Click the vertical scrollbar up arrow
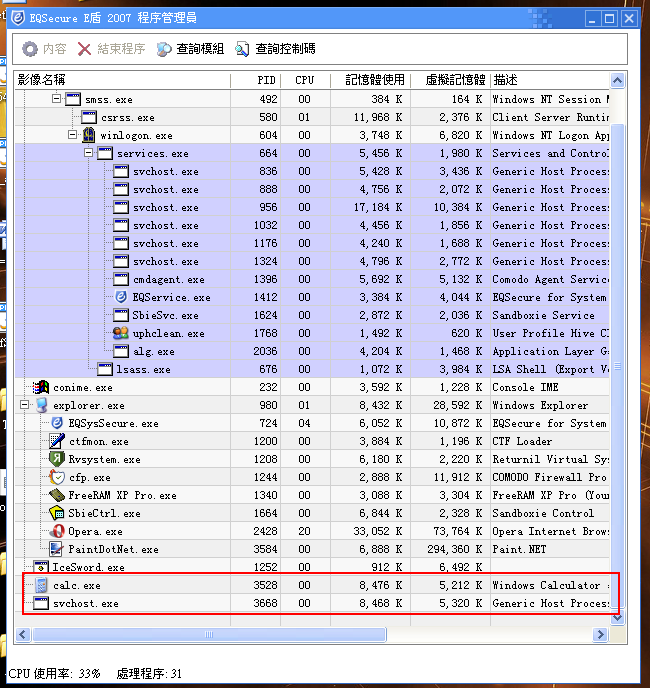Screen dimensions: 650x688 [618, 80]
